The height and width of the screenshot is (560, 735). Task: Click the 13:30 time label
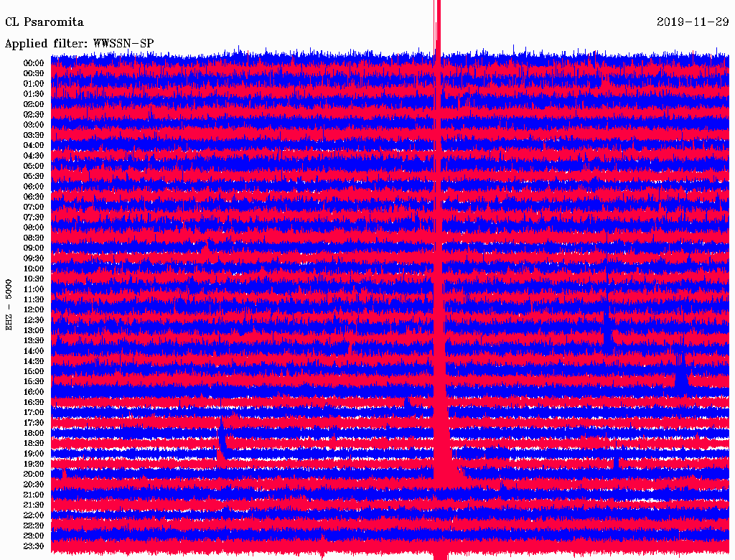[x=34, y=340]
